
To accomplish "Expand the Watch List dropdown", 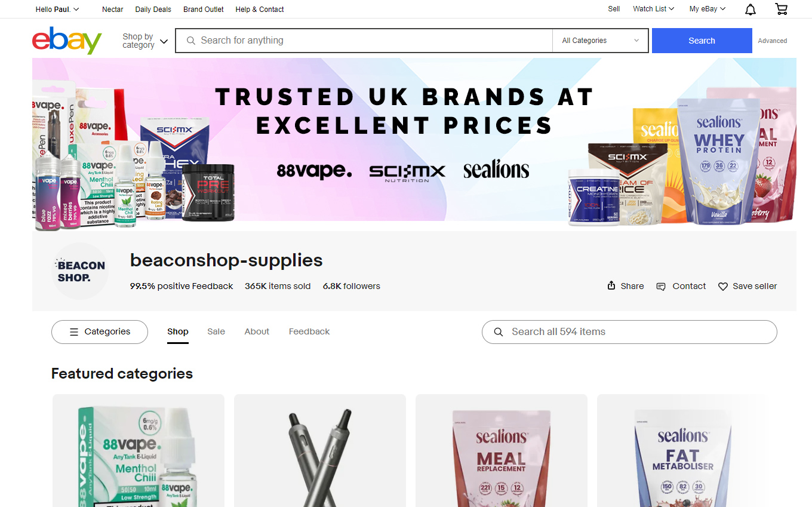I will point(653,9).
